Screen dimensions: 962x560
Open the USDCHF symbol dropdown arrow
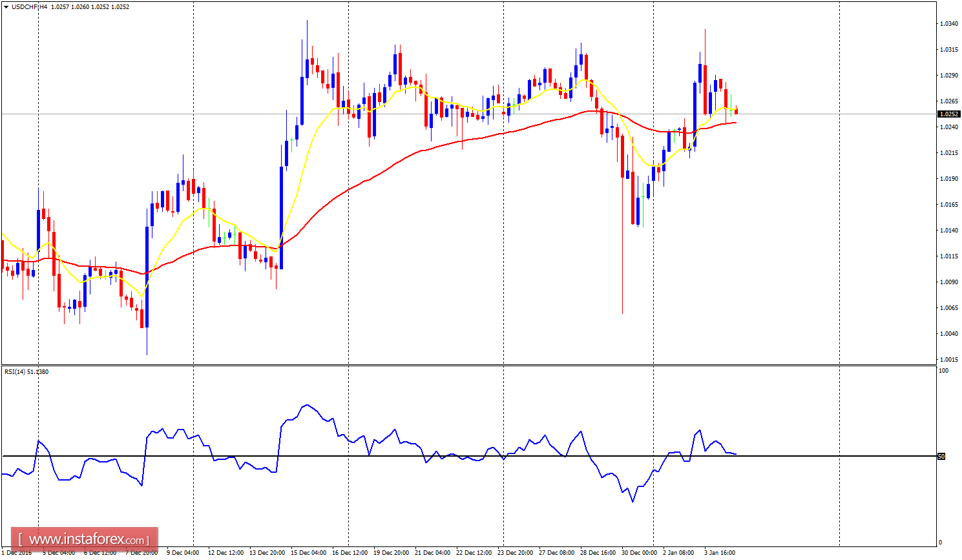pyautogui.click(x=6, y=6)
